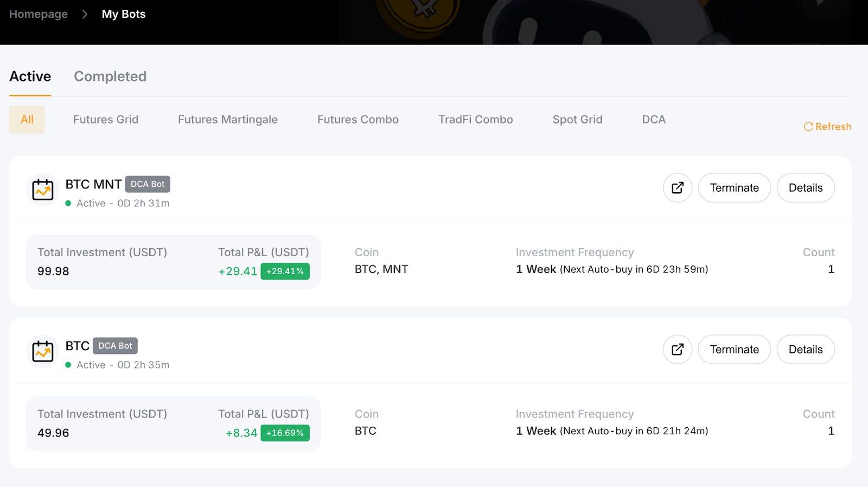
Task: Terminate the BTC DCA bot
Action: [x=734, y=350]
